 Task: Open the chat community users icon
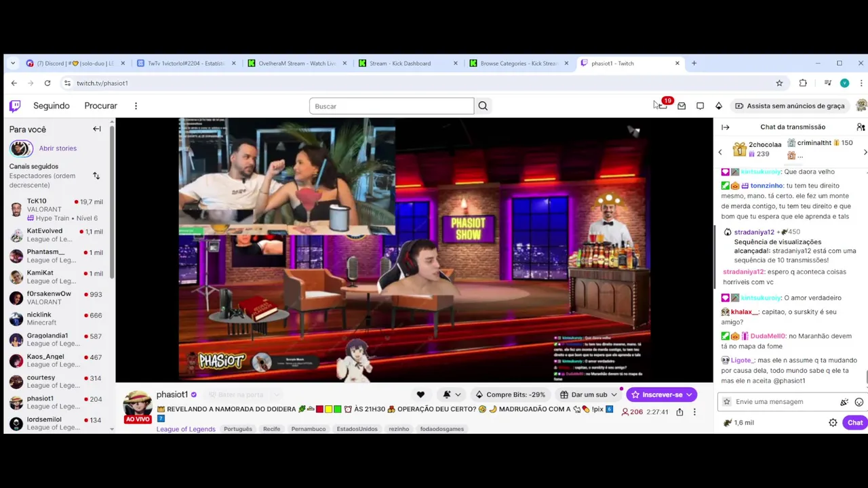(861, 127)
